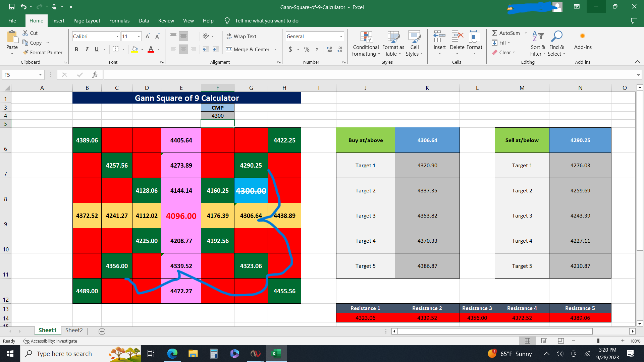
Task: Open Conditional Formatting
Action: pos(366,44)
